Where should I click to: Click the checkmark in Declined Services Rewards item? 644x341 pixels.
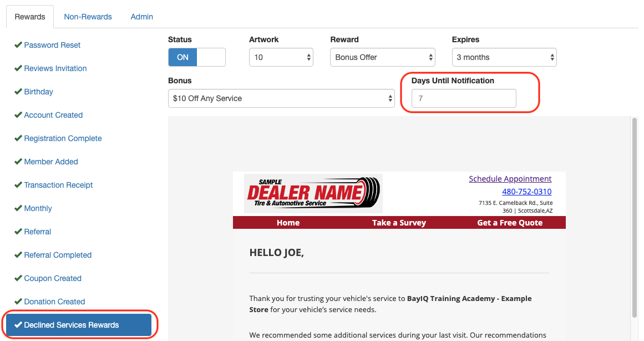pyautogui.click(x=18, y=324)
